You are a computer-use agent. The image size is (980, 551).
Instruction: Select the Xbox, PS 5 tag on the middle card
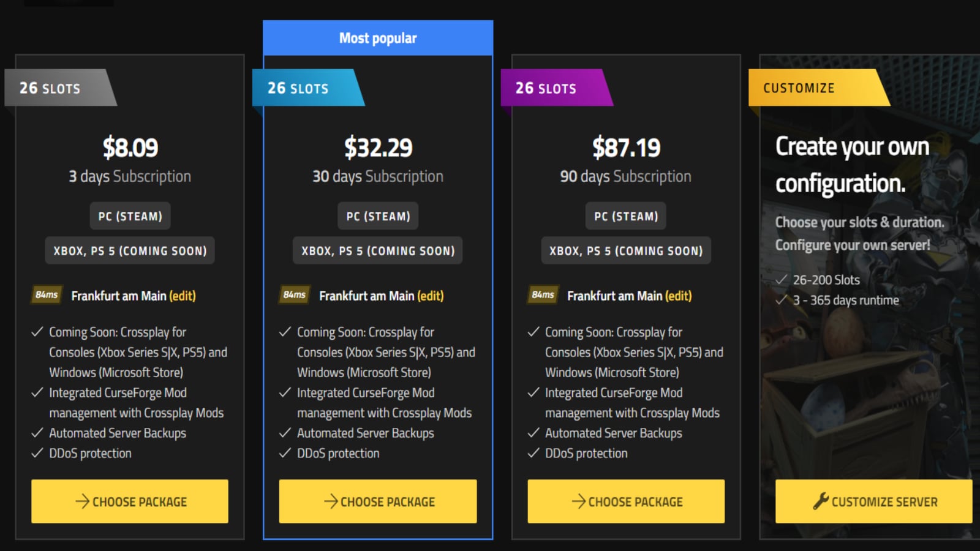(x=377, y=250)
